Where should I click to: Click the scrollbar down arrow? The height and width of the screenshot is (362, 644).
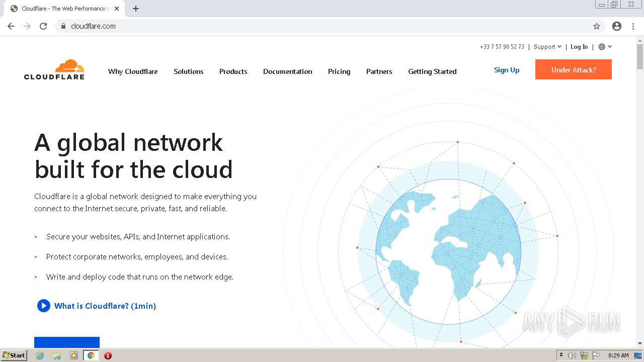click(x=639, y=343)
